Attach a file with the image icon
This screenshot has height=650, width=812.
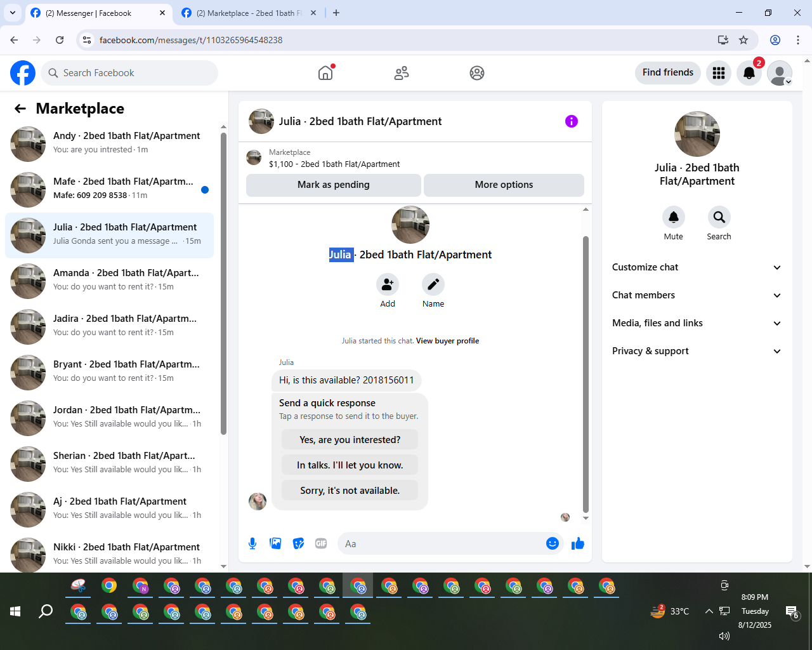click(275, 543)
